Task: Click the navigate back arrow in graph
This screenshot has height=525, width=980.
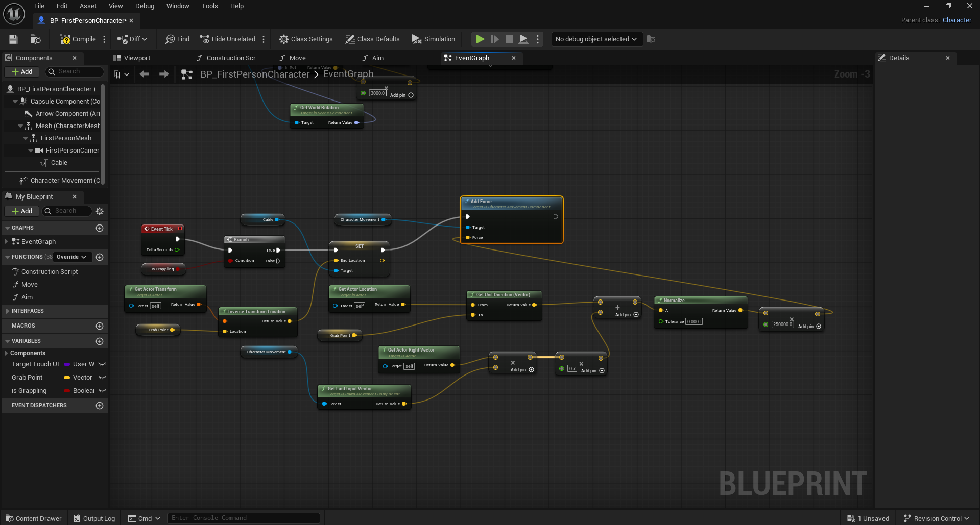Action: pos(145,74)
